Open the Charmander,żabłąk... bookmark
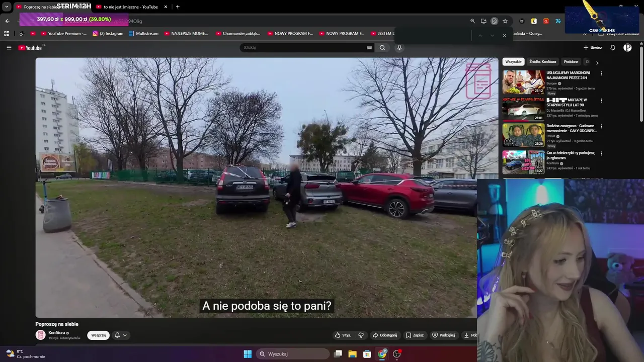644x362 pixels. 238,34
